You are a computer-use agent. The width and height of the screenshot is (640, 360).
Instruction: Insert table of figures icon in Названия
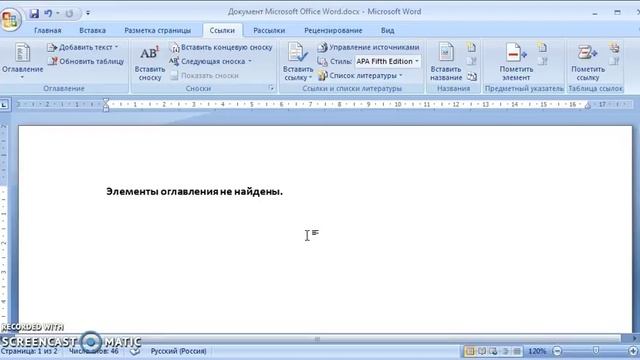(x=471, y=47)
